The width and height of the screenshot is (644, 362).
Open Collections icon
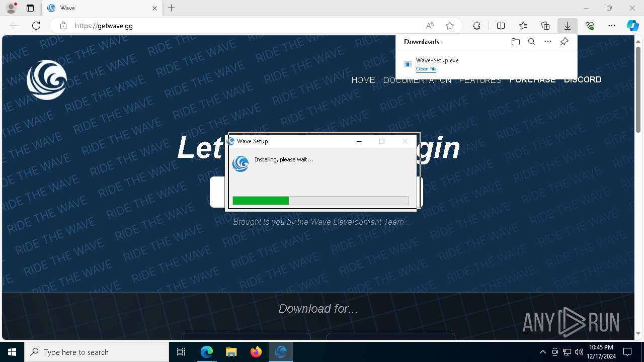click(545, 26)
